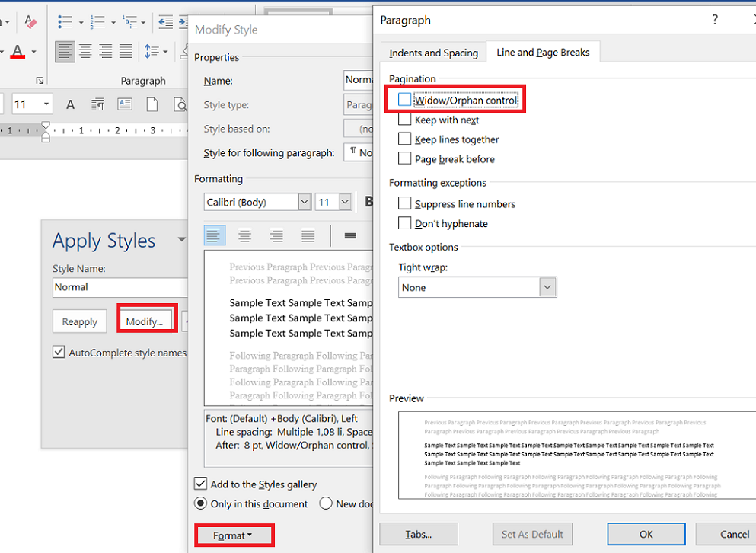Click Center alignment in Modify Style dialog
Viewport: 756px width, 553px height.
245,235
